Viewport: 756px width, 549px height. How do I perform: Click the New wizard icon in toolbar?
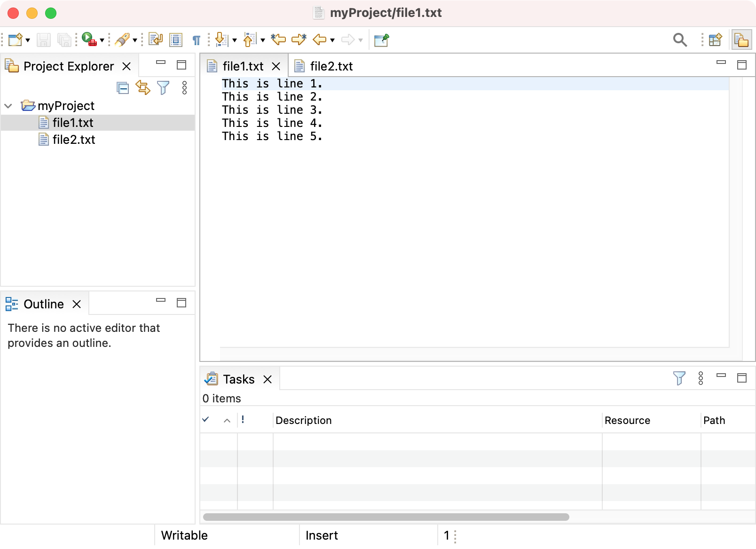(x=15, y=40)
